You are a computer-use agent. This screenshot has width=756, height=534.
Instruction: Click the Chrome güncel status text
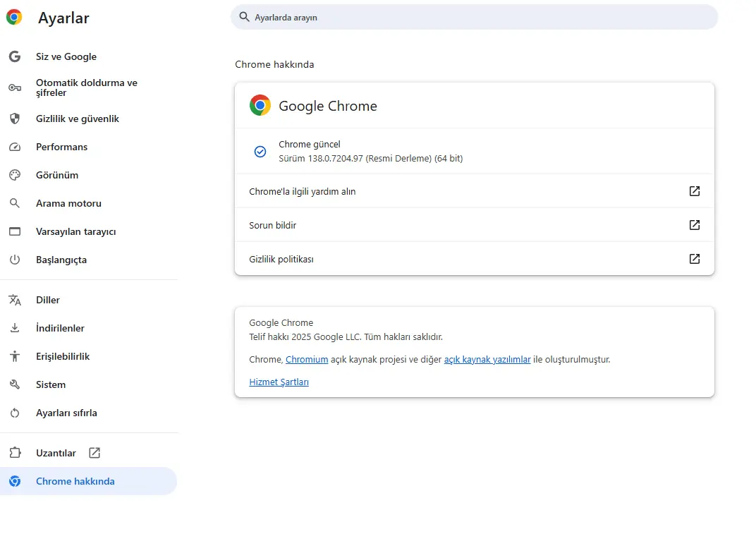point(310,144)
